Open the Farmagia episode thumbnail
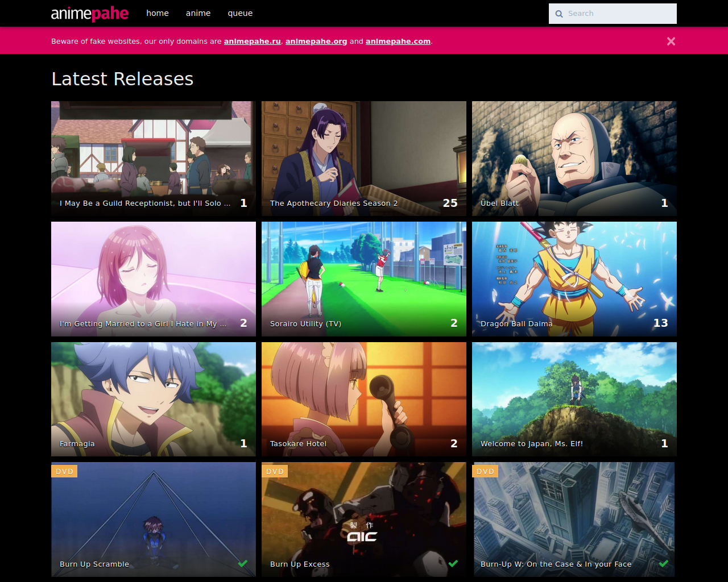 click(x=154, y=399)
